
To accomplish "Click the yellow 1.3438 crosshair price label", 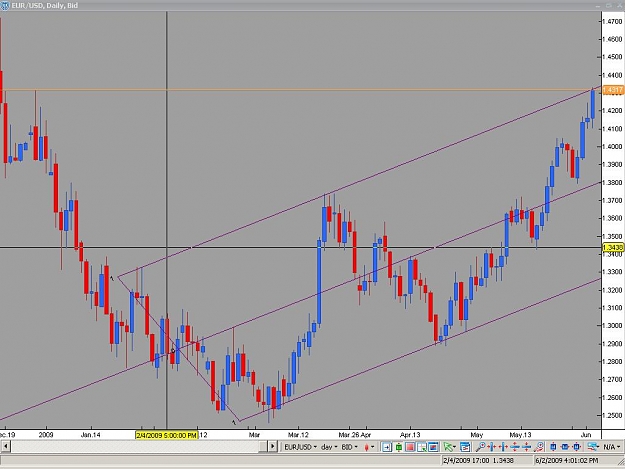I will point(613,248).
